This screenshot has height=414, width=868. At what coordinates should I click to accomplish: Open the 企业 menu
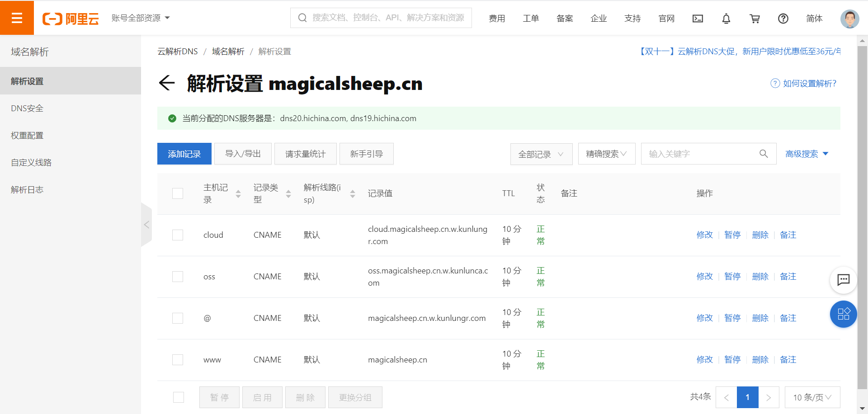599,19
